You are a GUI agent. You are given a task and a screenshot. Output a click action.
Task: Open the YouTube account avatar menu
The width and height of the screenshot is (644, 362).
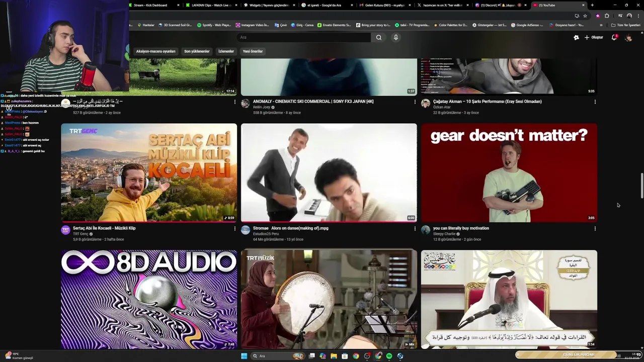(x=628, y=38)
